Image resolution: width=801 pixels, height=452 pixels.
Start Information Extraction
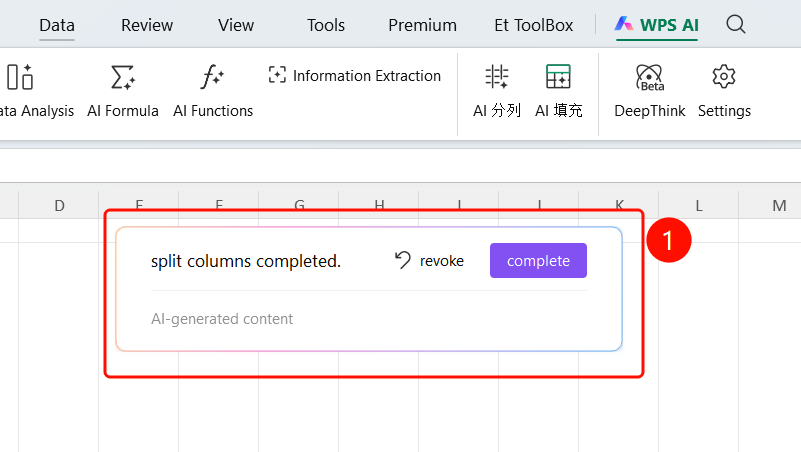[355, 76]
